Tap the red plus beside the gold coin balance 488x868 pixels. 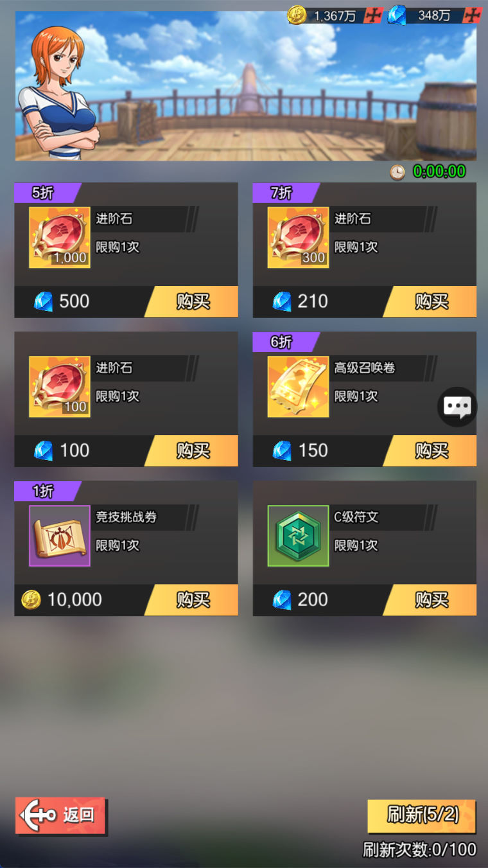[373, 15]
